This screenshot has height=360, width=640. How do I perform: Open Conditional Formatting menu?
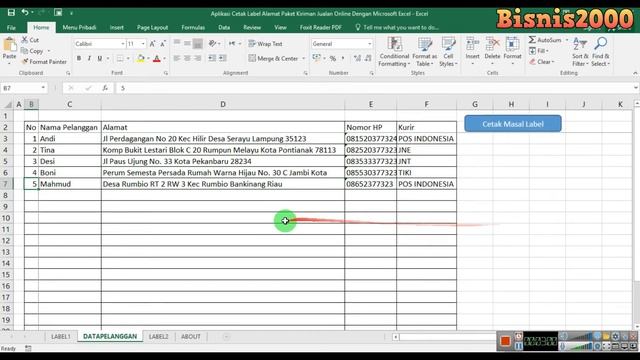click(394, 52)
